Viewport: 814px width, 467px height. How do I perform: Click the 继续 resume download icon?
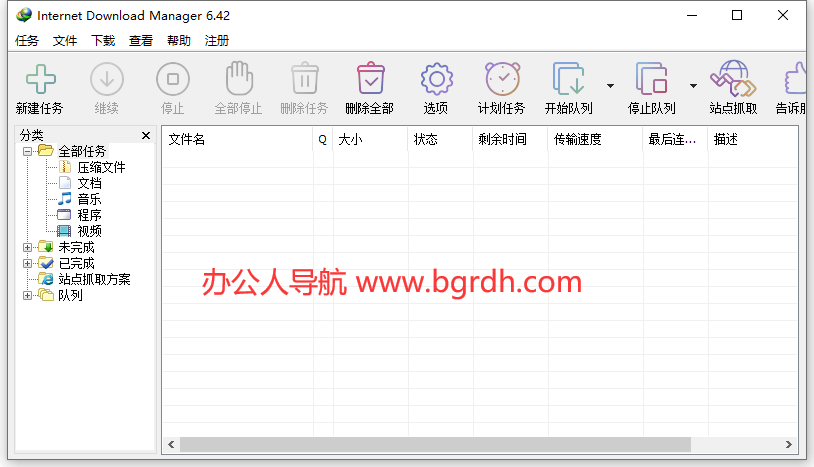point(107,79)
